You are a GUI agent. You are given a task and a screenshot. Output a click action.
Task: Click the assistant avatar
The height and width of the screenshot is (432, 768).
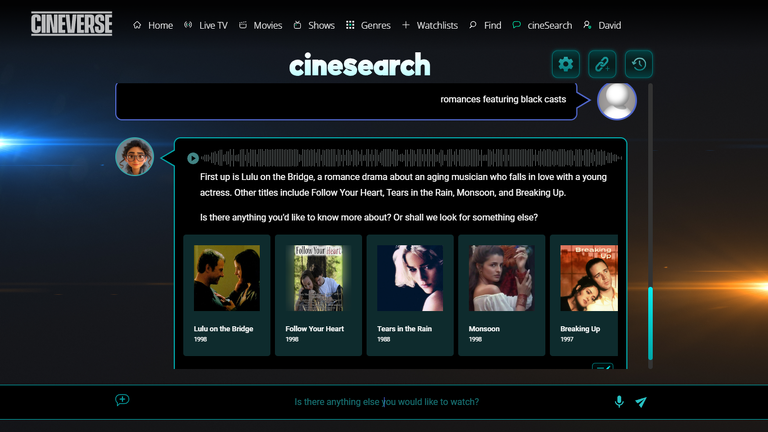[x=135, y=157]
